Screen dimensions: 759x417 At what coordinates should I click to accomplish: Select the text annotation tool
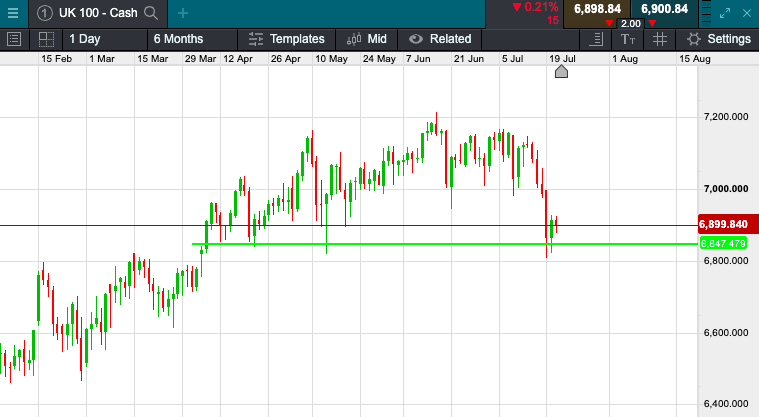click(628, 39)
